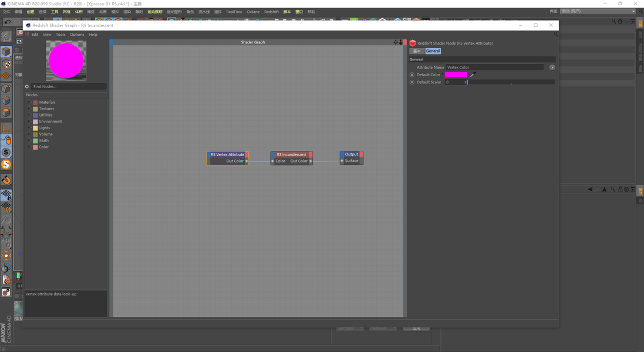This screenshot has width=644, height=352.
Task: Select Model mode cube icon in left toolbar
Action: (x=6, y=51)
